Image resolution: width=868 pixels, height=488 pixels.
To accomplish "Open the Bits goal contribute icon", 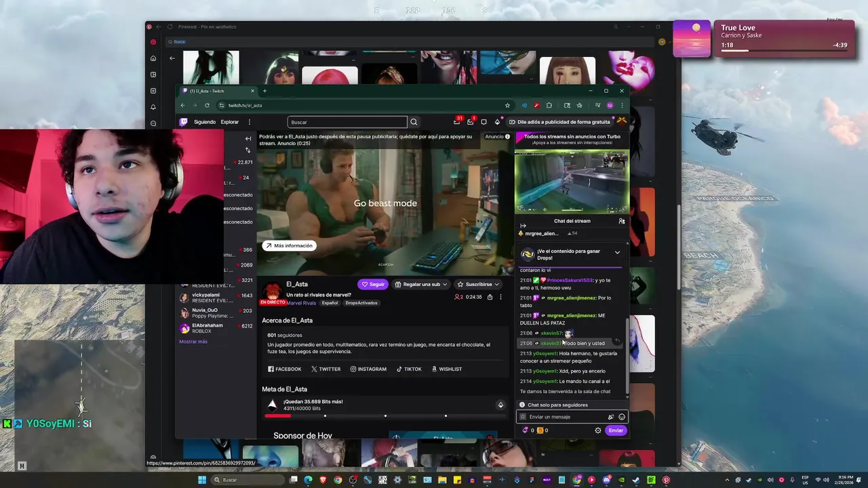I will [x=500, y=405].
